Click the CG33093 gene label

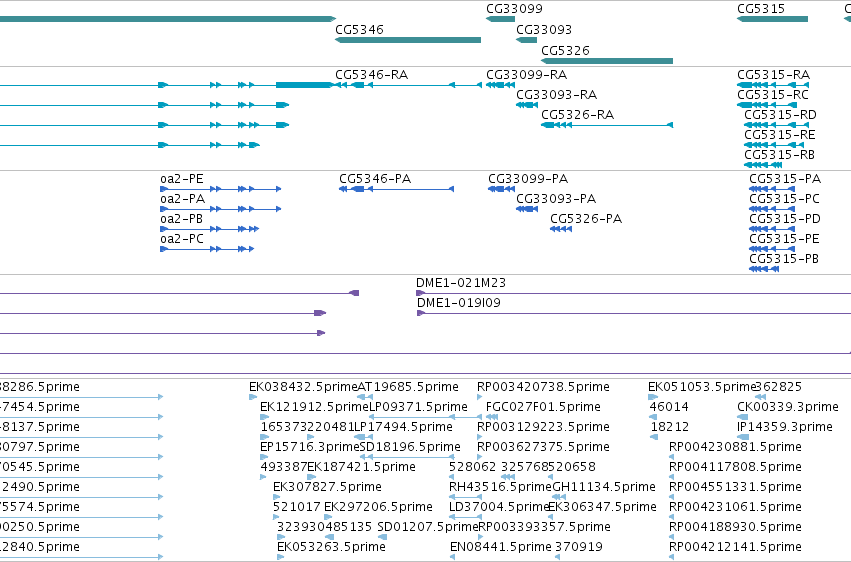point(544,30)
